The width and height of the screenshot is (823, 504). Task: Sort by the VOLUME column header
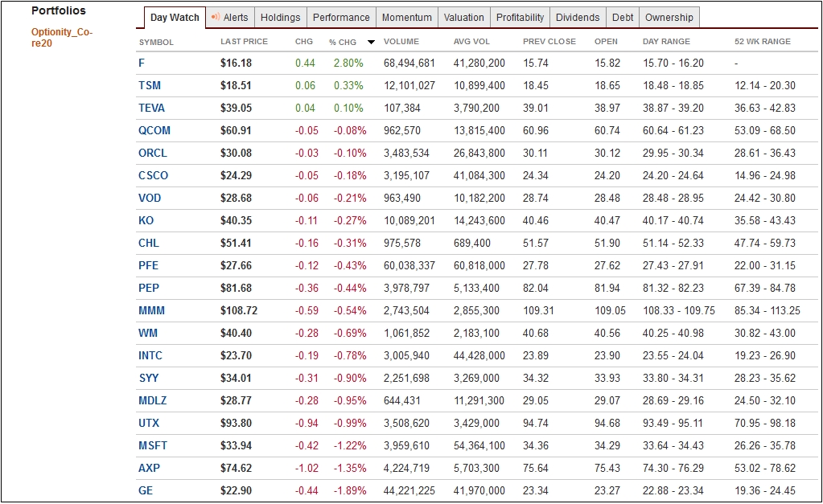(x=401, y=42)
